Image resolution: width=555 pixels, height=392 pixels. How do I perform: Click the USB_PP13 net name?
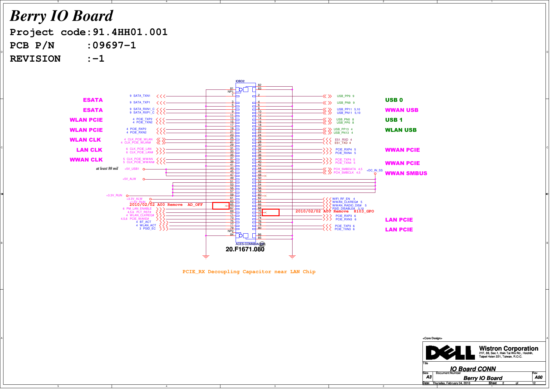(341, 129)
